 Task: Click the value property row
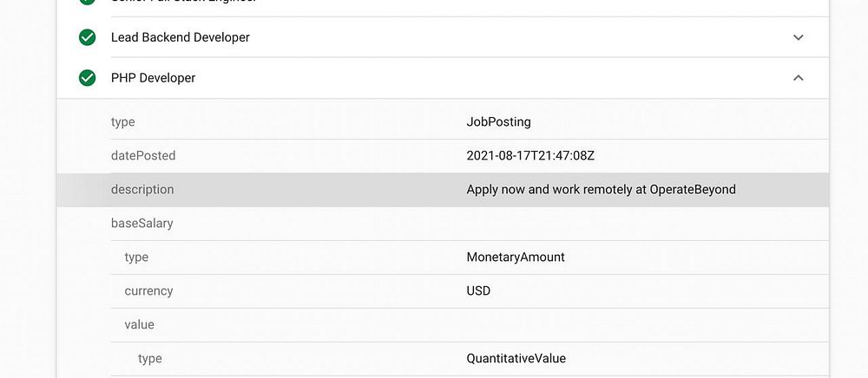point(139,324)
